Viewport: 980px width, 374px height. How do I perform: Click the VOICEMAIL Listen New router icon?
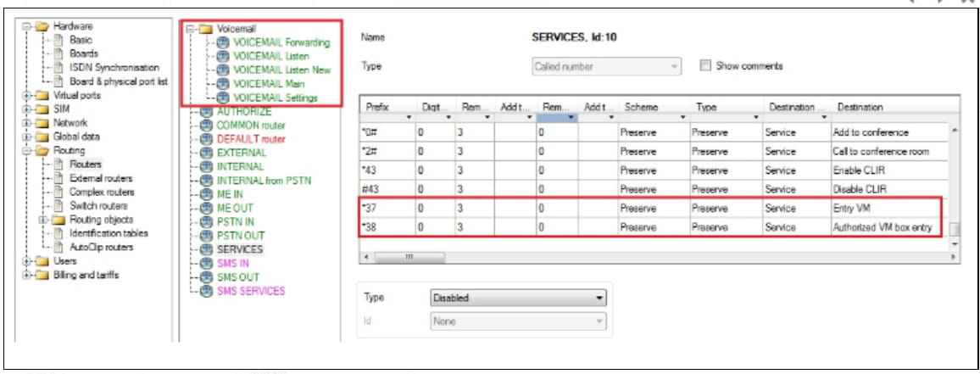pyautogui.click(x=223, y=70)
